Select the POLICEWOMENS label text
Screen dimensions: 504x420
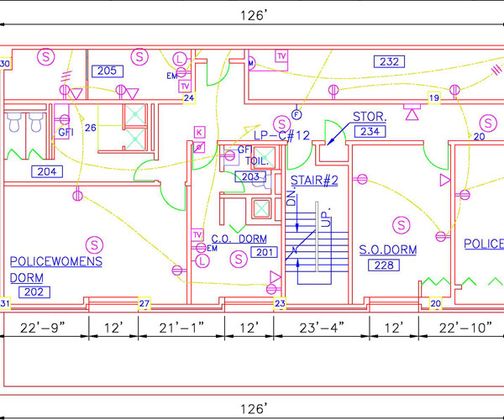click(x=56, y=261)
